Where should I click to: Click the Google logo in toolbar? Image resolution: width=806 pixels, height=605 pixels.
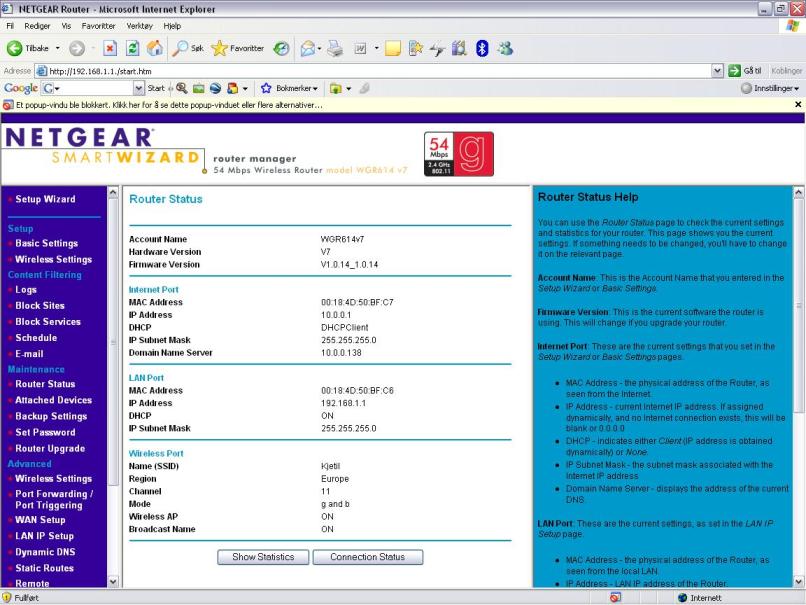pos(21,88)
